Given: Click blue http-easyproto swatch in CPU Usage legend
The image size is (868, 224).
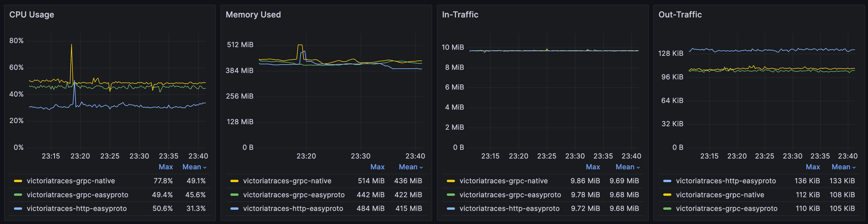Looking at the screenshot, I should (18, 209).
